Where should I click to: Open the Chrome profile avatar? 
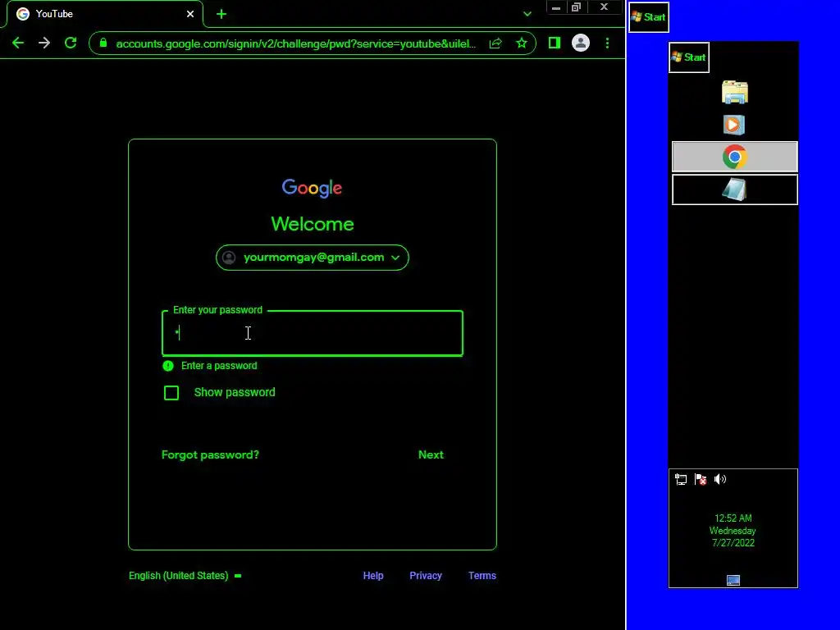[x=581, y=43]
